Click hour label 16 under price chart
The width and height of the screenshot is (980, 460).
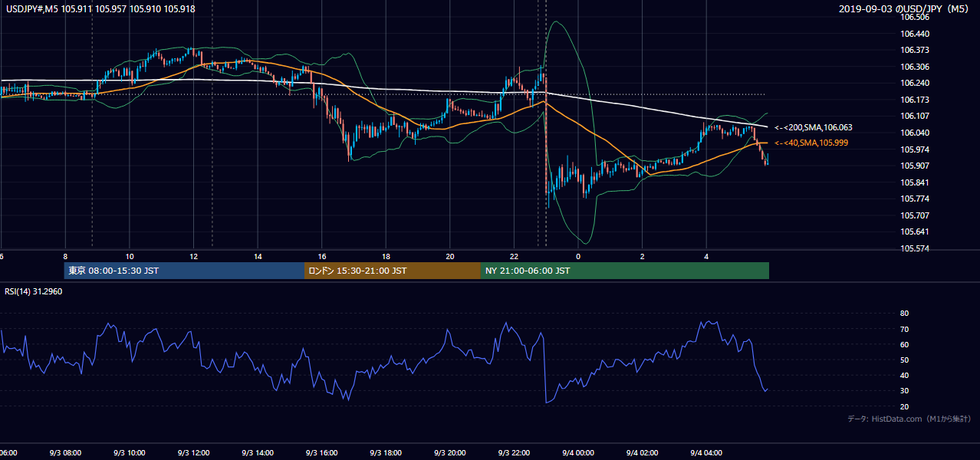pyautogui.click(x=322, y=256)
